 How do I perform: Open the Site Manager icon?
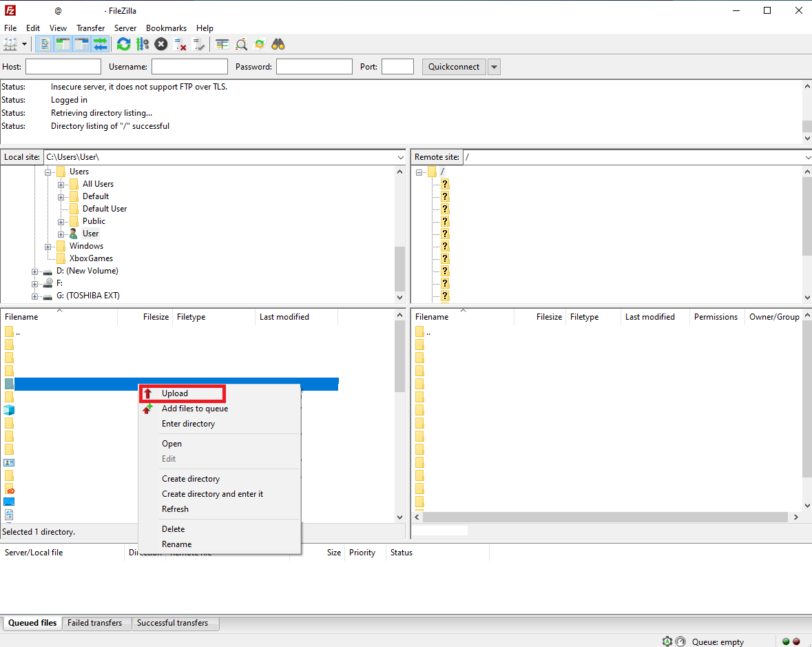click(x=10, y=45)
